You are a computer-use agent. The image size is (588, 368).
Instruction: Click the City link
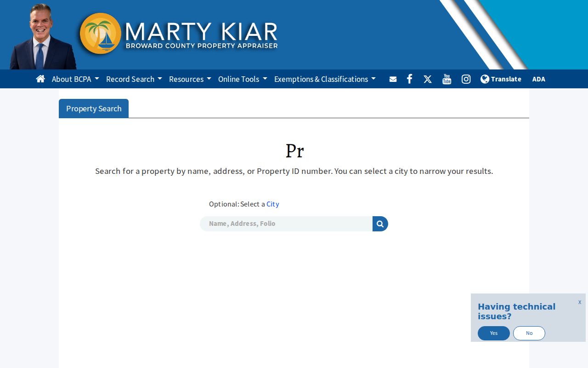click(273, 204)
